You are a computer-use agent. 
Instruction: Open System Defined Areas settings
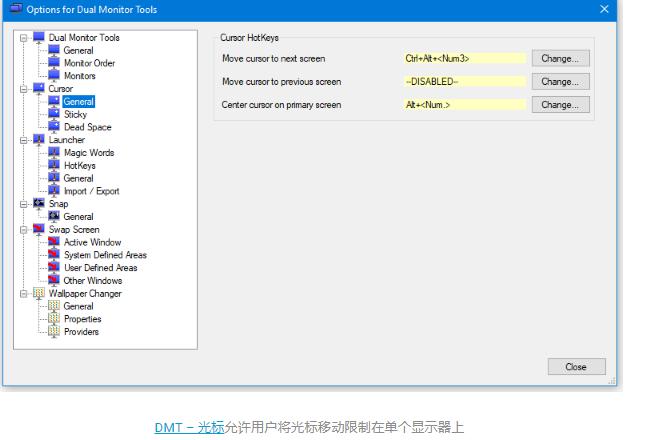tap(105, 255)
